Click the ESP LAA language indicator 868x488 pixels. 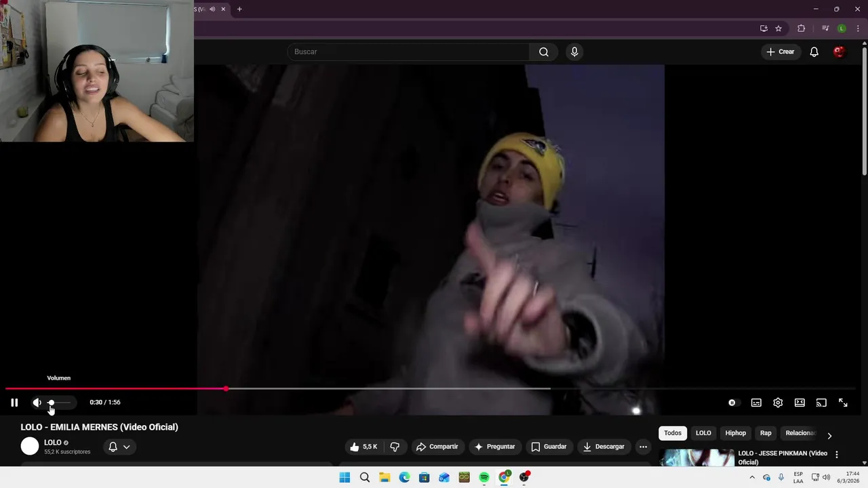coord(798,477)
